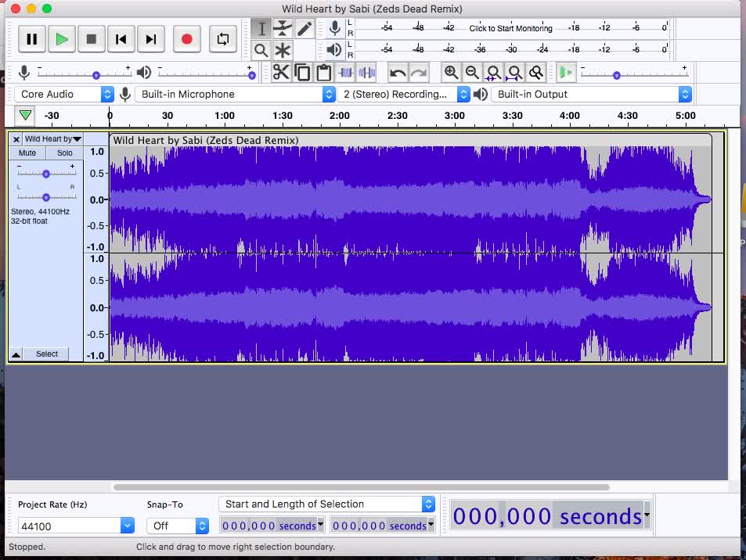Click Play-at-Speed green icon

(x=566, y=73)
